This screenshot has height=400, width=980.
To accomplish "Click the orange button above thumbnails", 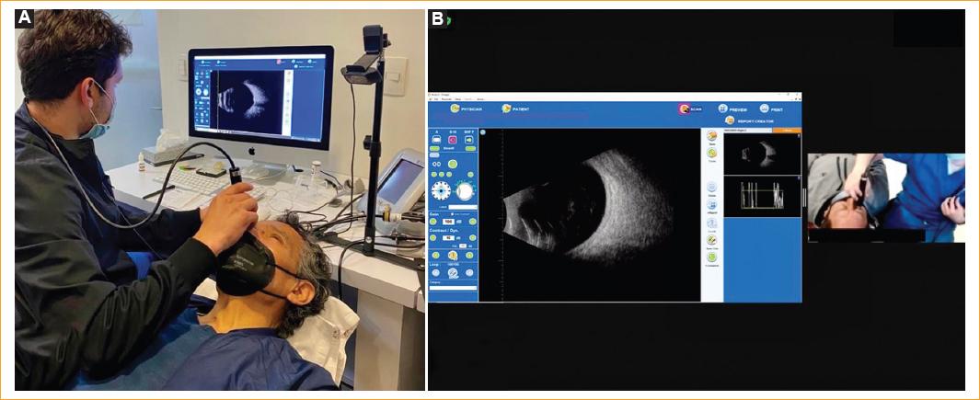I will [785, 131].
